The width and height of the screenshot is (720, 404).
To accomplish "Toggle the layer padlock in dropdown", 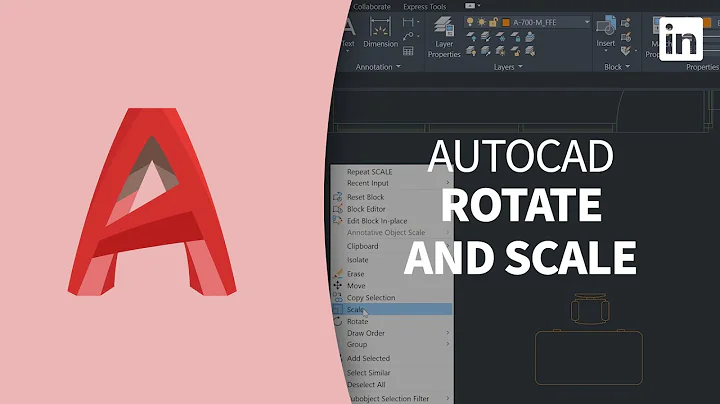I will (x=493, y=22).
